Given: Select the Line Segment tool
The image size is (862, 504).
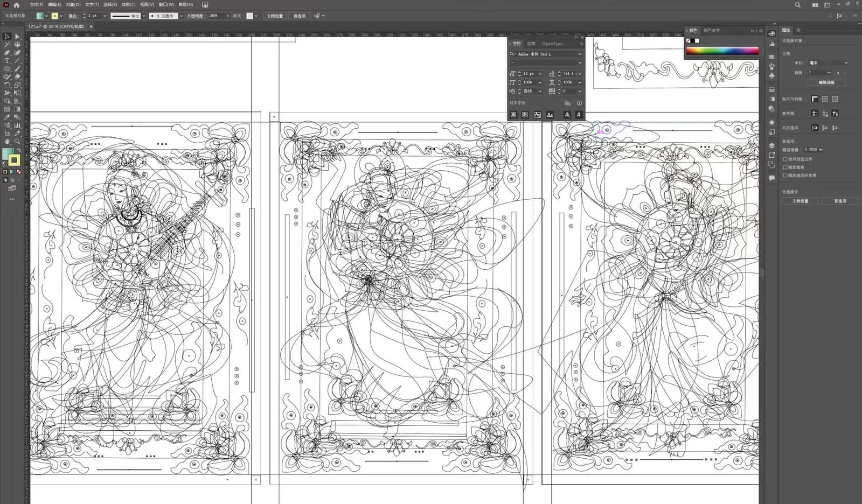Looking at the screenshot, I should (17, 61).
